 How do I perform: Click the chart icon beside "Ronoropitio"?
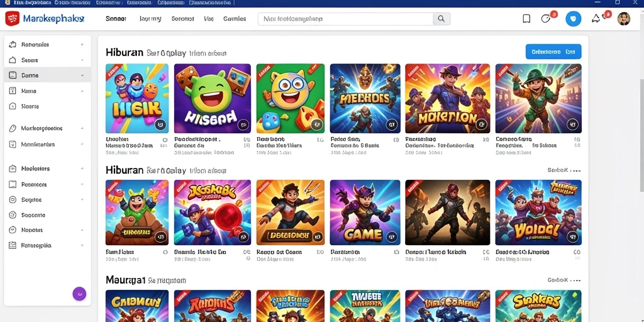coord(13,245)
